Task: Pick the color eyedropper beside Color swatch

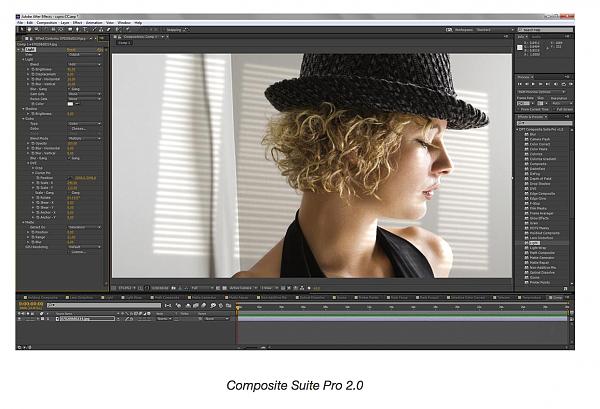Action: coord(77,104)
